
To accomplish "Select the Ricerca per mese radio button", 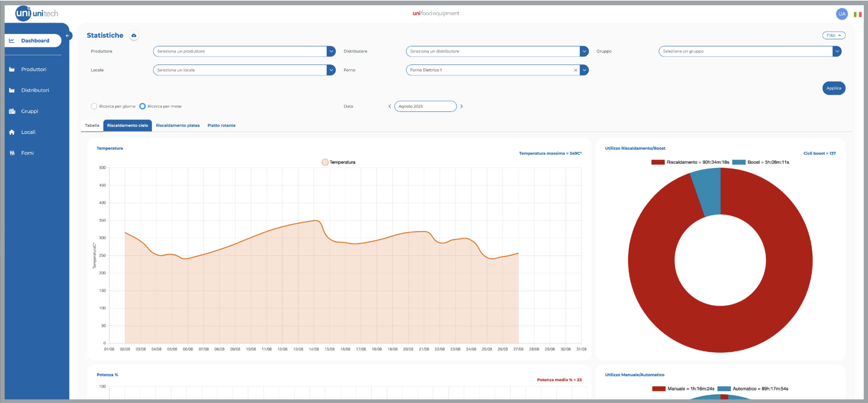I will pos(142,106).
